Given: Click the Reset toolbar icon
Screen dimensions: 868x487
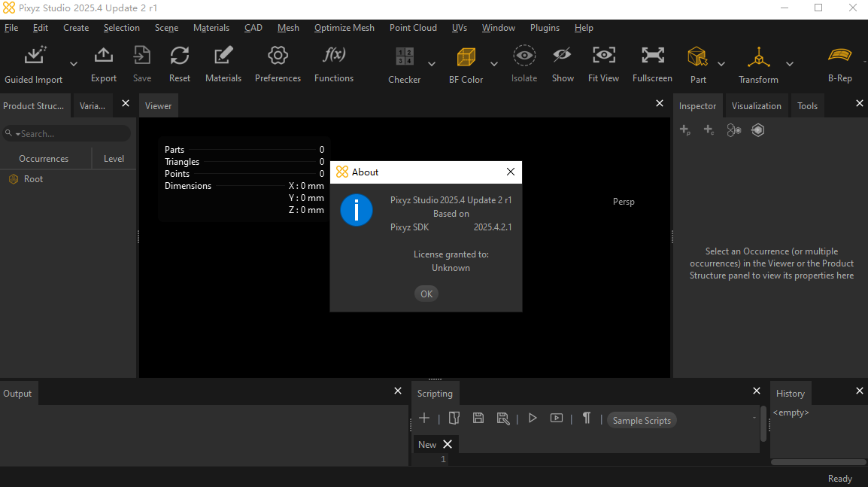Looking at the screenshot, I should pyautogui.click(x=179, y=56).
